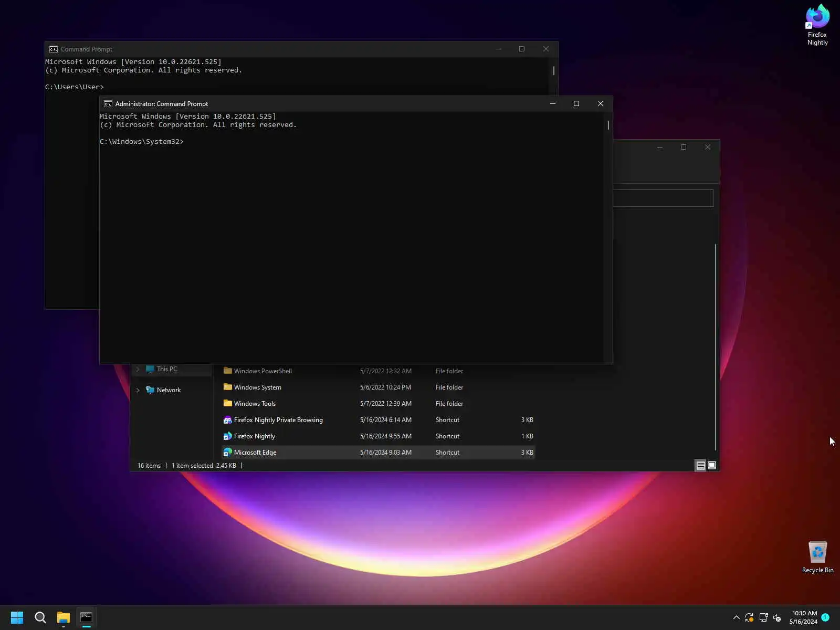Select This PC in the navigation pane
The height and width of the screenshot is (630, 840).
(x=167, y=369)
